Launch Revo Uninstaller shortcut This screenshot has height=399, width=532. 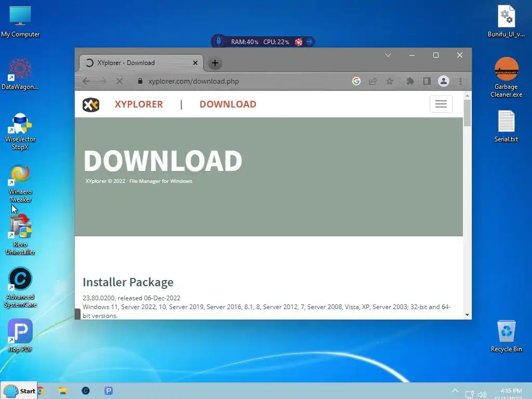(x=20, y=235)
